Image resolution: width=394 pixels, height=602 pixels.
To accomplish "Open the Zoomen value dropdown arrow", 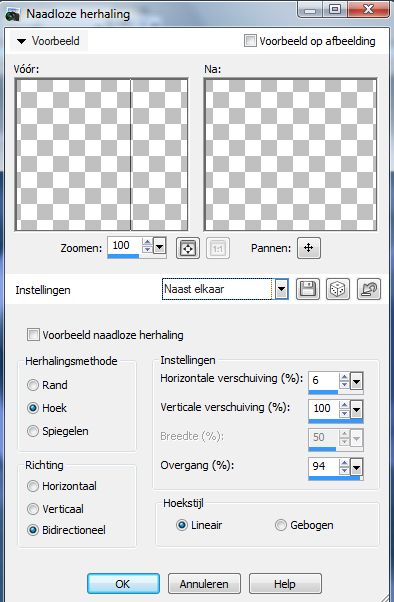I will pos(159,246).
